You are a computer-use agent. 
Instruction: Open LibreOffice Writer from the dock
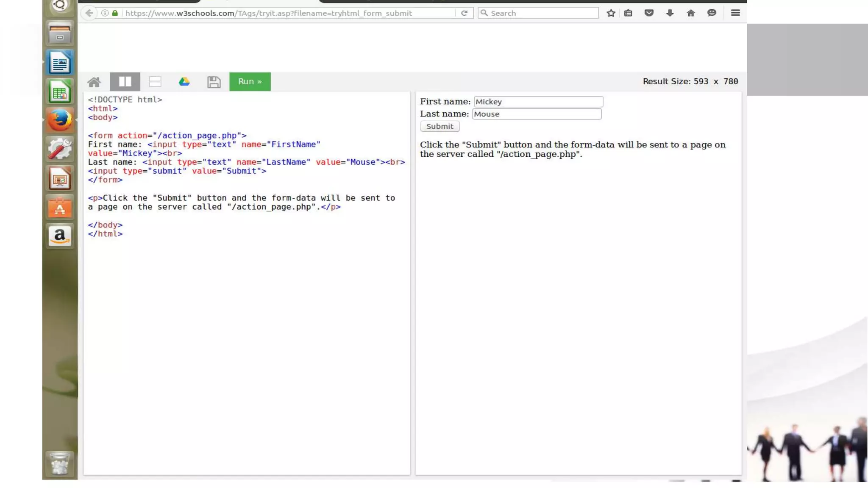[x=60, y=63]
